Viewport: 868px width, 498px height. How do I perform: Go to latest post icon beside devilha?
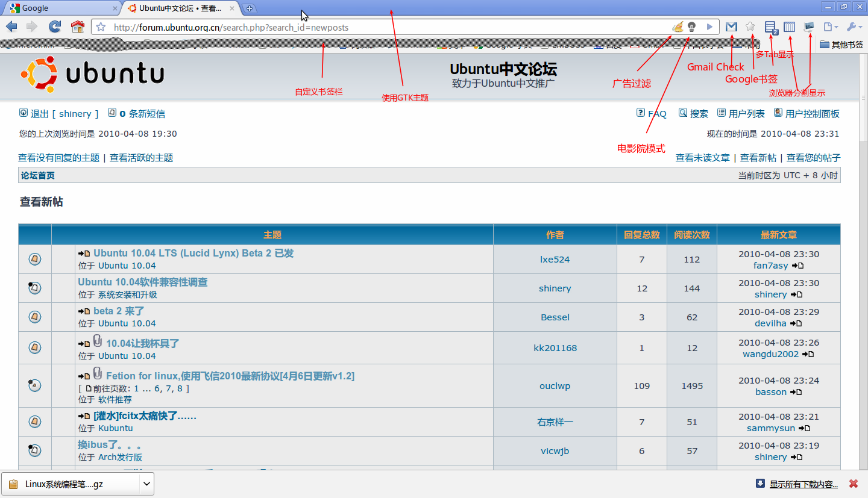tap(796, 323)
